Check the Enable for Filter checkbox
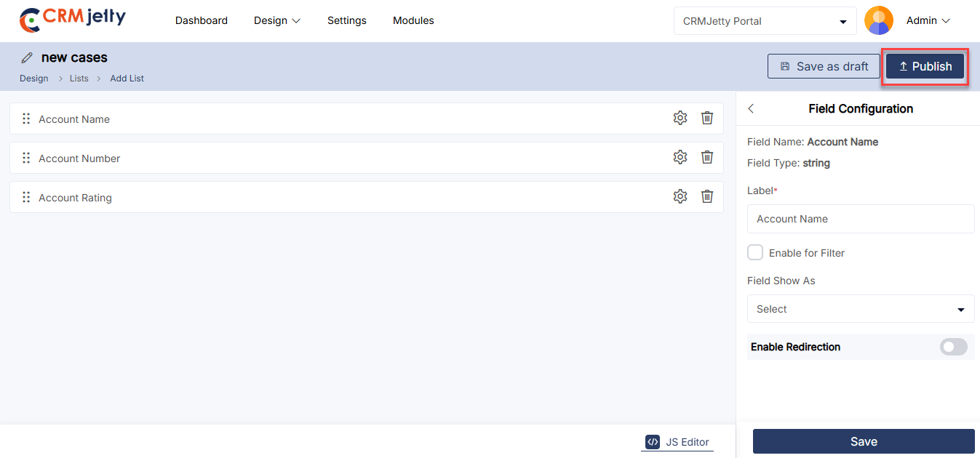The image size is (980, 458). [755, 252]
